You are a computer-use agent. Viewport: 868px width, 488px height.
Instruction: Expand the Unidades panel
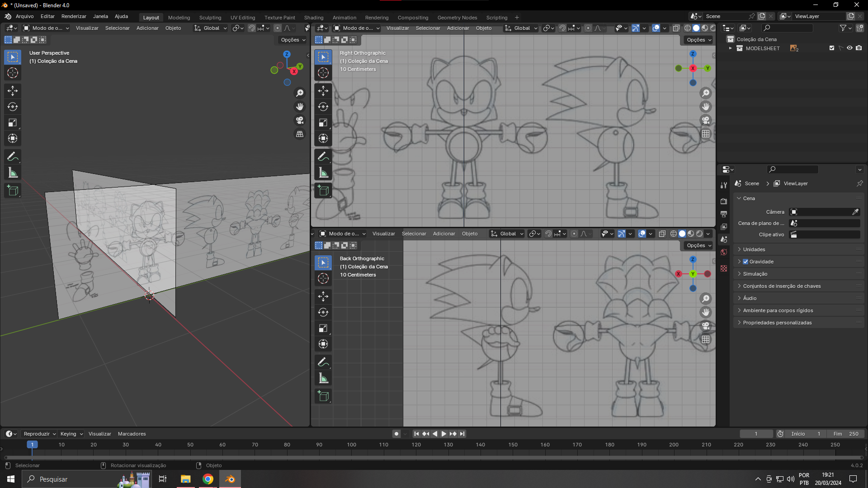click(x=754, y=249)
